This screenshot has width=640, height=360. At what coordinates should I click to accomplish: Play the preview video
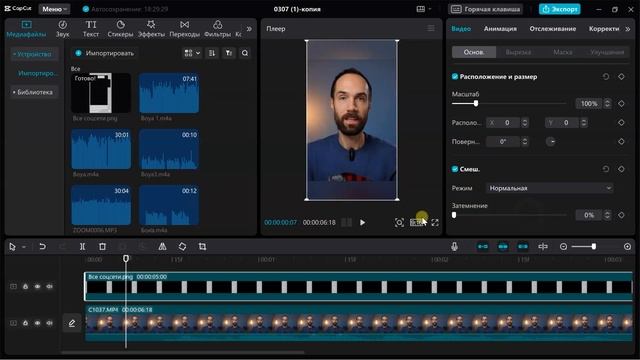tap(362, 222)
